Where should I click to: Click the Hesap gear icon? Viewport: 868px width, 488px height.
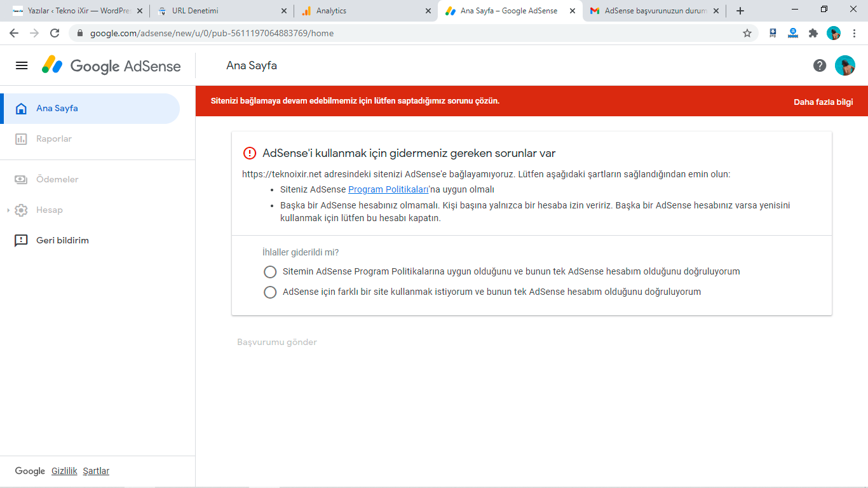[x=21, y=210]
